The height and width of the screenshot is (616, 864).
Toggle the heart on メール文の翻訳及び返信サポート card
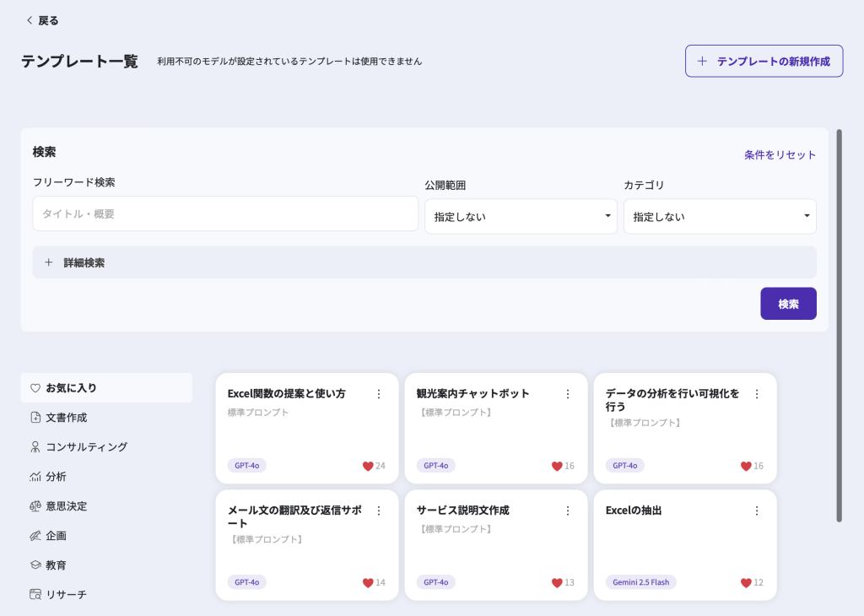368,583
